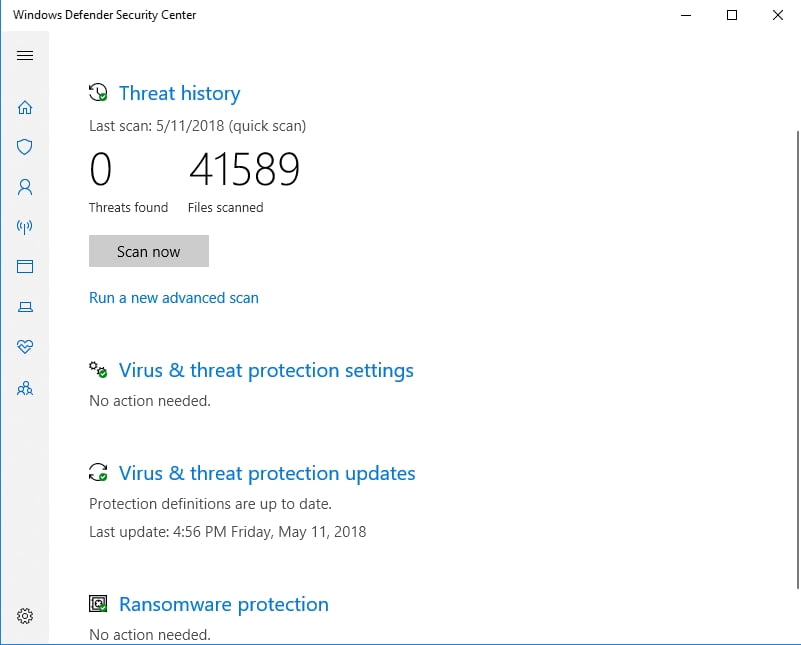Select the Home icon in the sidebar

[25, 107]
